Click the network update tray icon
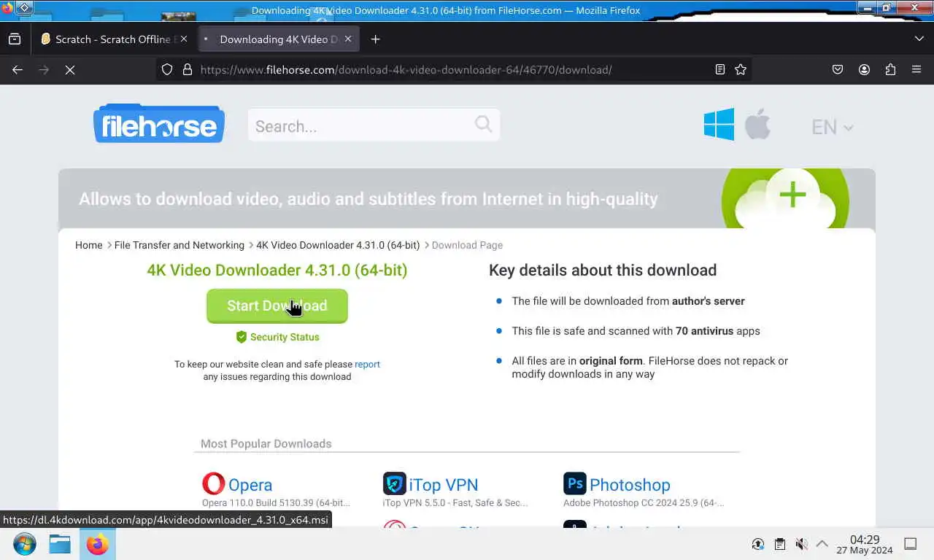This screenshot has width=934, height=560. pyautogui.click(x=758, y=544)
